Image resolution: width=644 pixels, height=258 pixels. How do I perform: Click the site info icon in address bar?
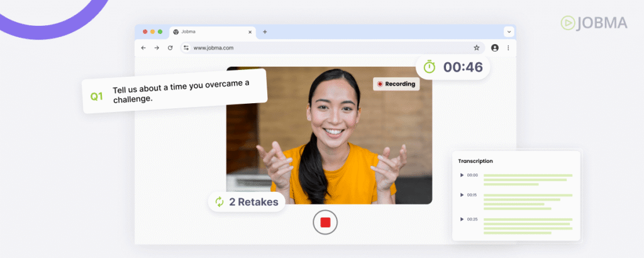click(x=186, y=48)
